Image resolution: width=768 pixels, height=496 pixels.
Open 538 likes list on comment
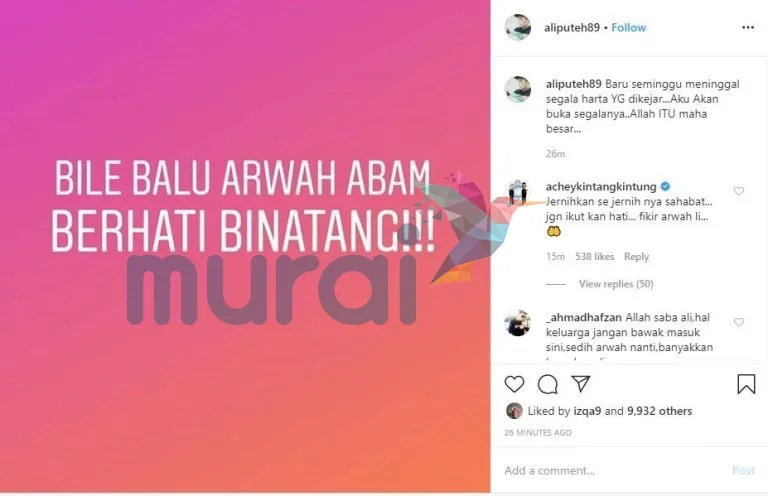coord(594,257)
